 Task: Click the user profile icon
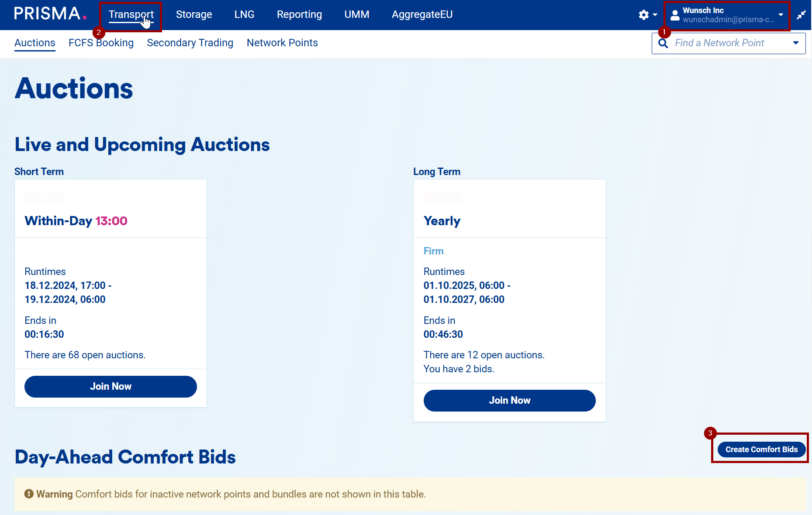(675, 15)
